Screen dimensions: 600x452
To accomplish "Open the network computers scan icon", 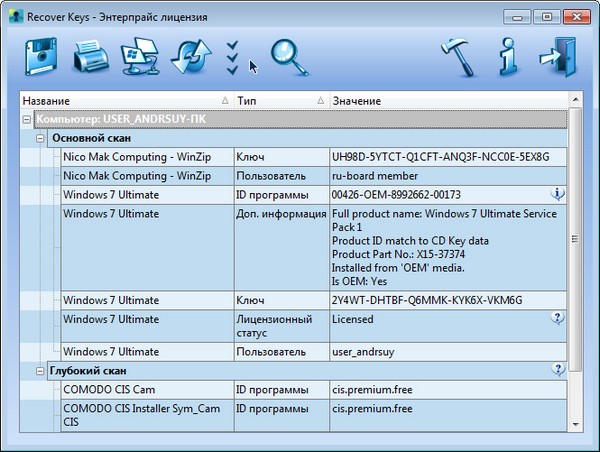I will (140, 57).
